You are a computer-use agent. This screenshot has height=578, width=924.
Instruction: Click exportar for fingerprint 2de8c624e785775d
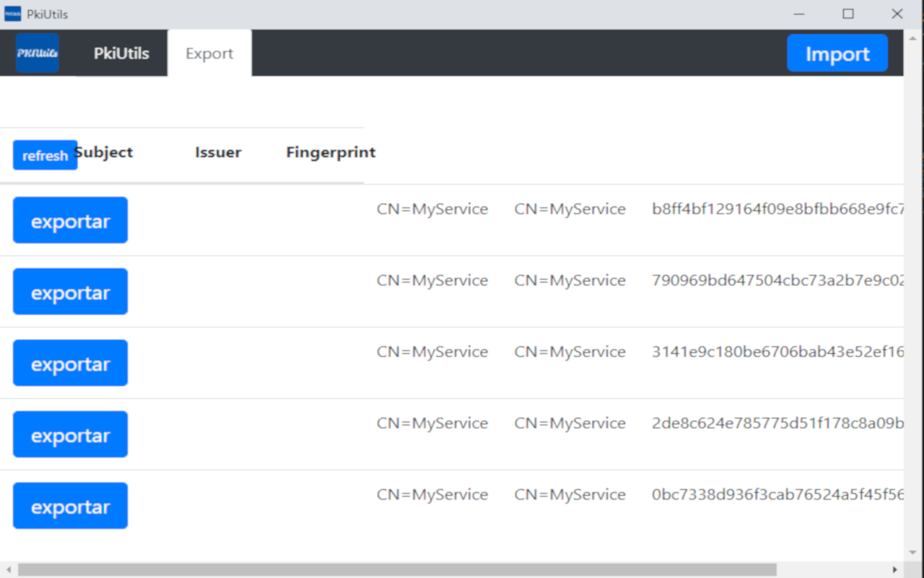(x=70, y=435)
